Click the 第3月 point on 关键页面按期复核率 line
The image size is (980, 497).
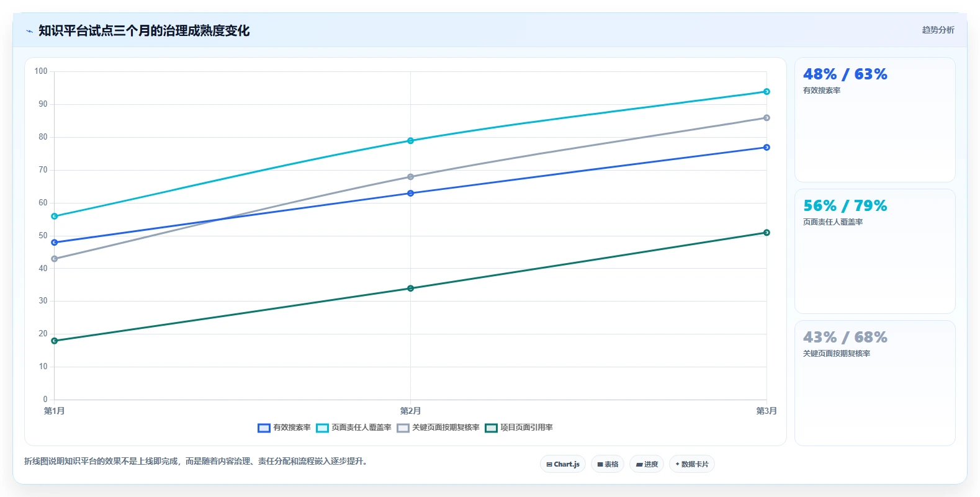(766, 118)
